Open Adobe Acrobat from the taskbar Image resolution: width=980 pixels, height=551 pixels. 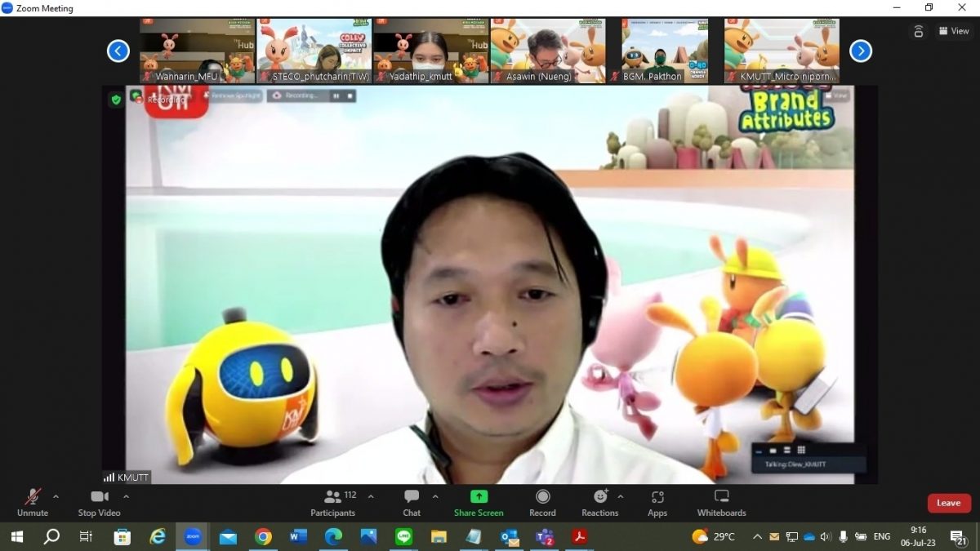tap(579, 536)
